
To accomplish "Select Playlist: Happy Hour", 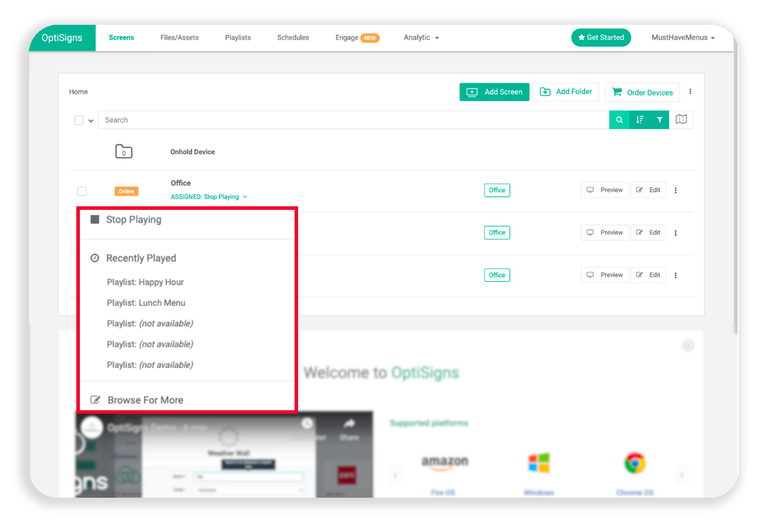I will click(x=146, y=282).
